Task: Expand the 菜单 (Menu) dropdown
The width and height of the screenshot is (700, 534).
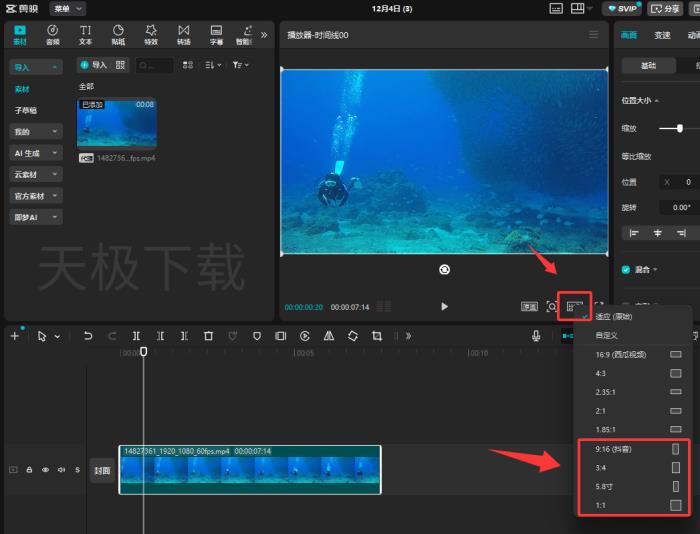Action: (x=67, y=8)
